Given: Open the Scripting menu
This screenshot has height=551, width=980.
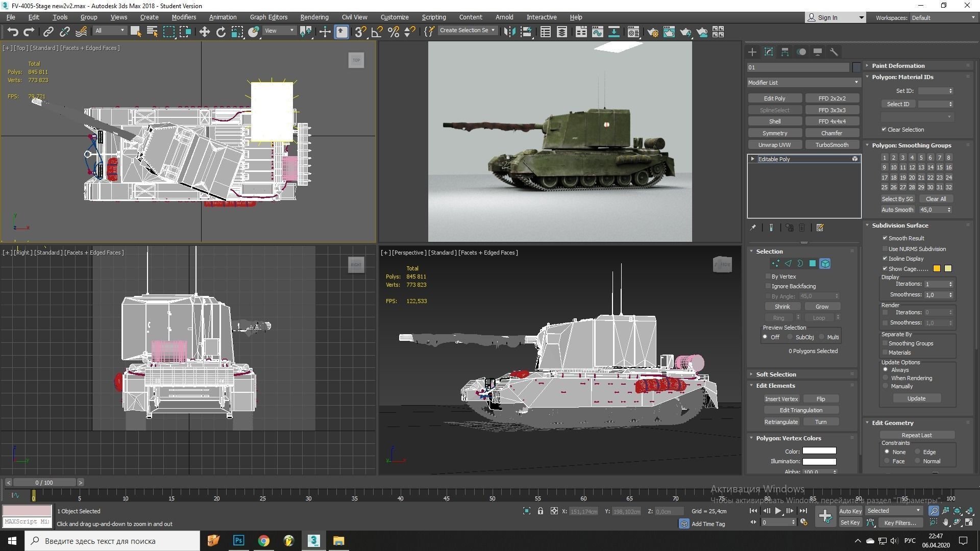Looking at the screenshot, I should coord(434,17).
